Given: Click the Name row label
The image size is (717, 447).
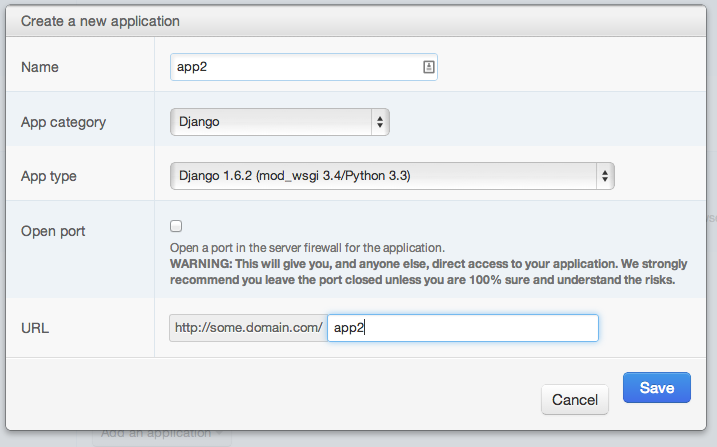Looking at the screenshot, I should (40, 67).
